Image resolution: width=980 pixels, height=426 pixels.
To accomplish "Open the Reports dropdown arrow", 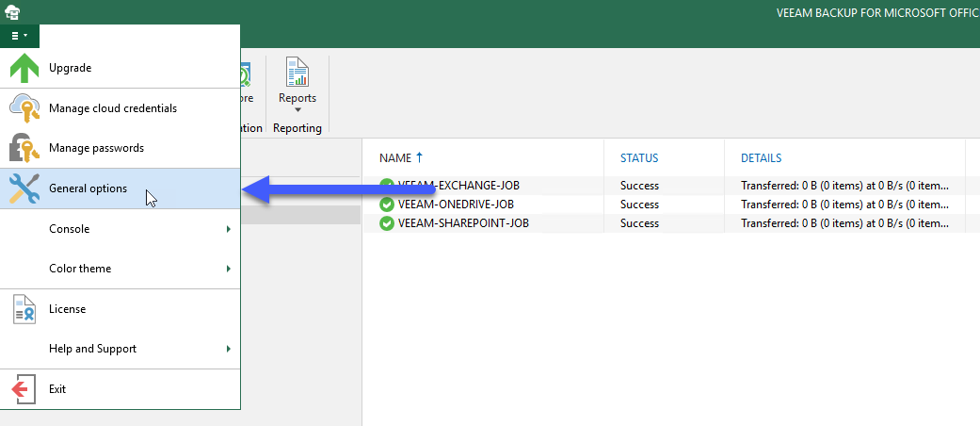I will tap(297, 110).
